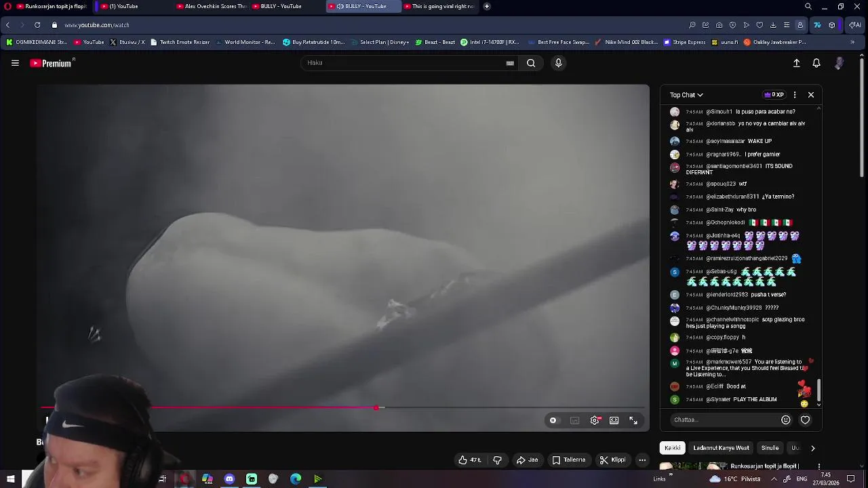
Task: Close the live chat panel
Action: 811,95
